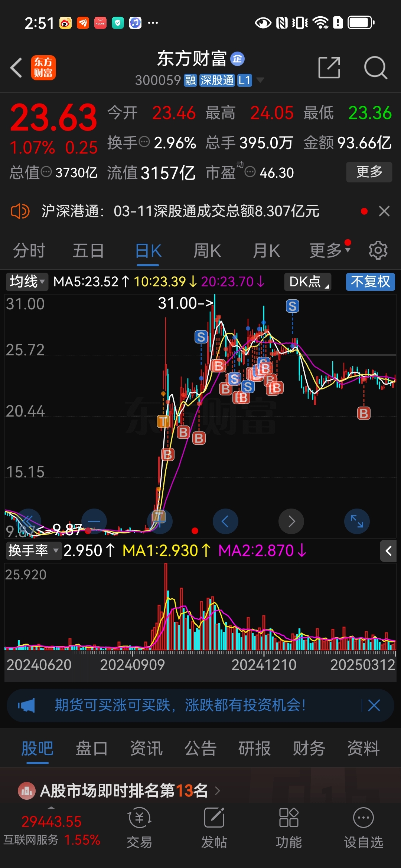Open A股市场即时排名第13名 ranking
401x868 pixels.
point(124,790)
